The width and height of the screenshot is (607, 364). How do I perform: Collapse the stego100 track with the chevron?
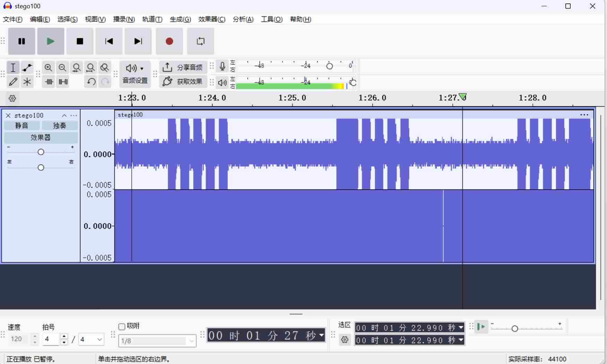64,115
